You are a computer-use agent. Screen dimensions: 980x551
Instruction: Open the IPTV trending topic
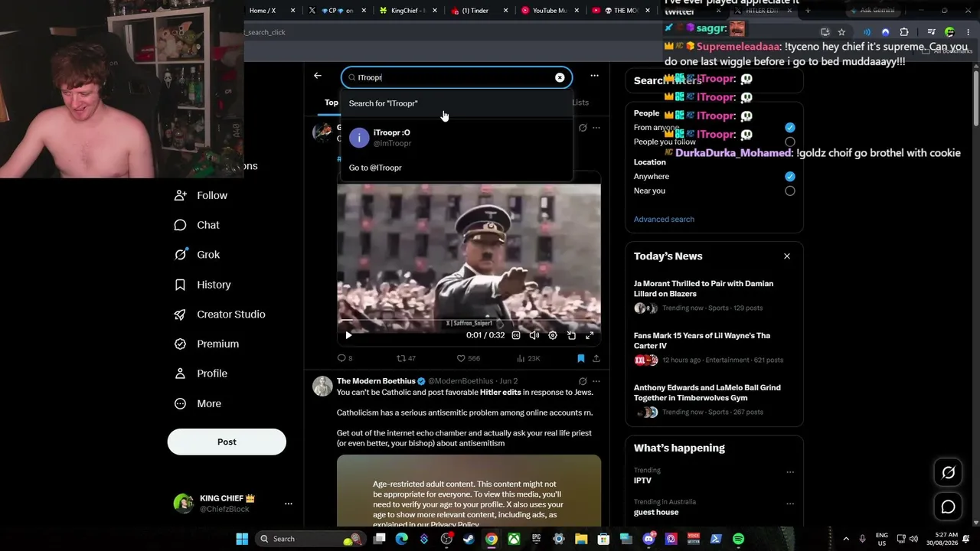pos(642,481)
